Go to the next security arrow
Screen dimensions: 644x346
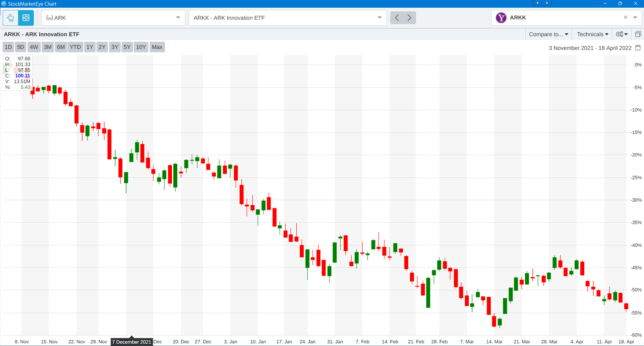coord(409,18)
